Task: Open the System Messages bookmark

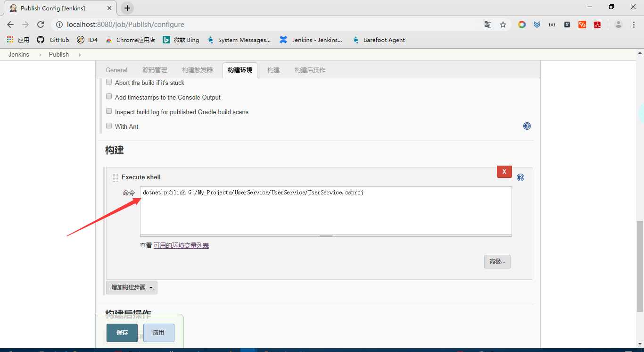Action: point(239,40)
